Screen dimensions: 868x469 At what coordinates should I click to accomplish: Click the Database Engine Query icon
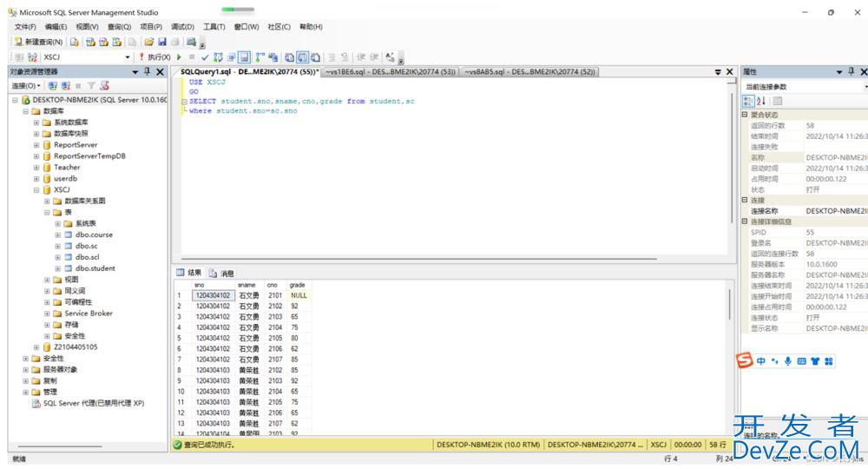click(74, 42)
